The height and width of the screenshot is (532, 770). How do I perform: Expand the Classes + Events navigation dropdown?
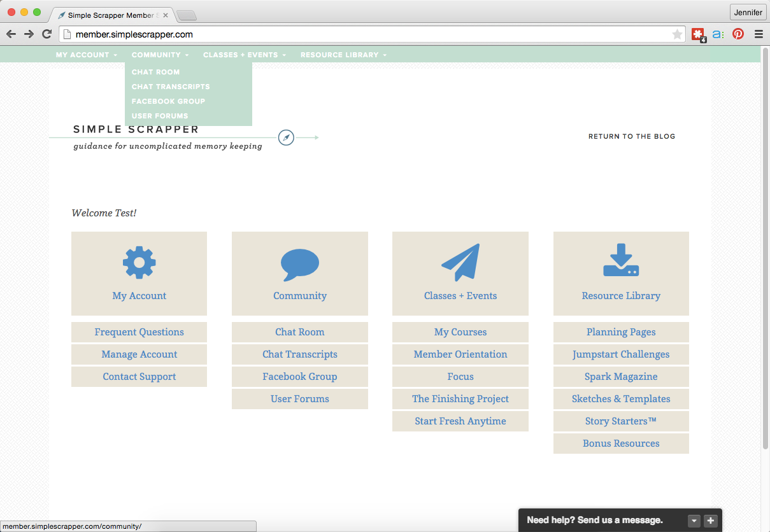[x=244, y=55]
